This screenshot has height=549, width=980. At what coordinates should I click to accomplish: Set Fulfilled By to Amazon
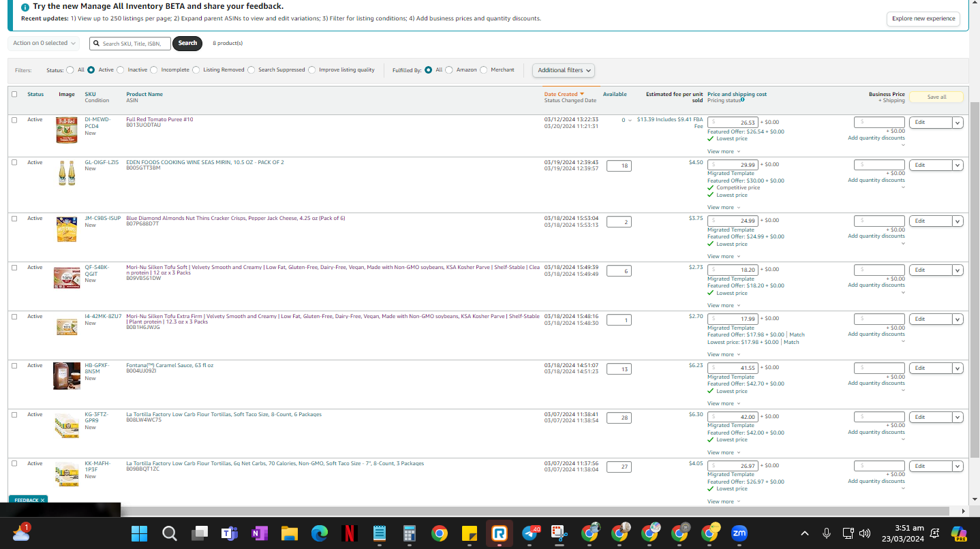[x=449, y=69]
